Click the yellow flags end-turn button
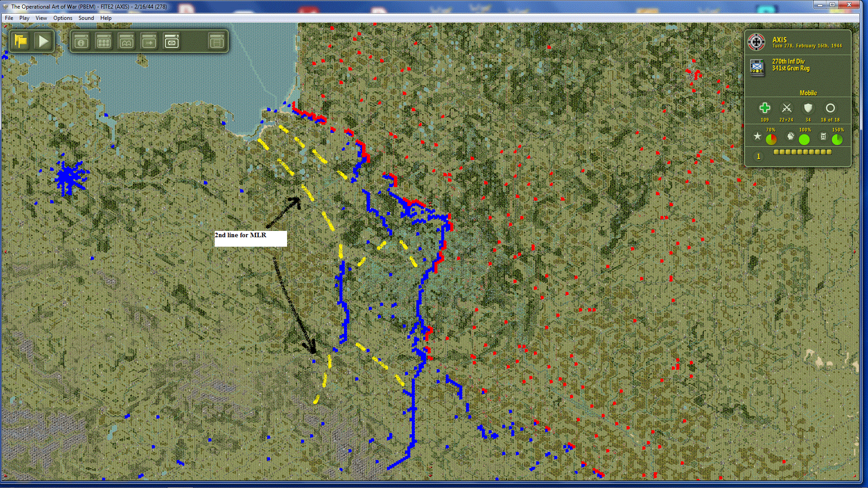Screen dimensions: 868x488 click(x=21, y=42)
